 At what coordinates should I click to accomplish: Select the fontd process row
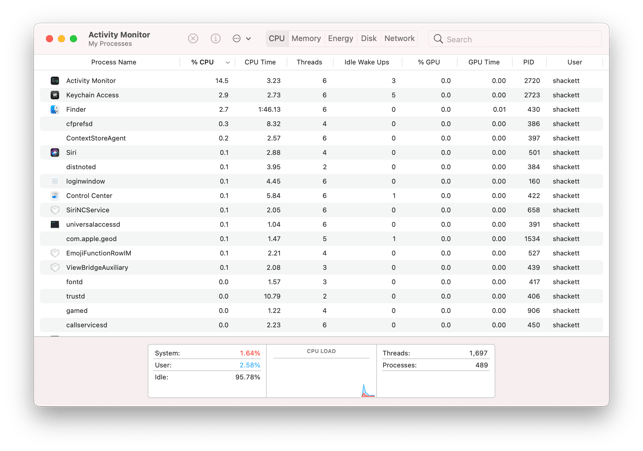321,282
